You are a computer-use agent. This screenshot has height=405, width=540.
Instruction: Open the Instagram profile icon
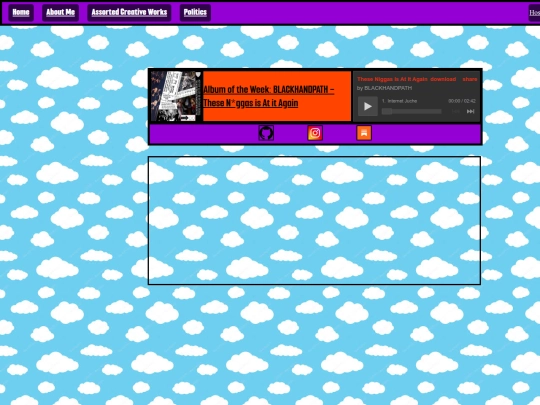tap(315, 133)
